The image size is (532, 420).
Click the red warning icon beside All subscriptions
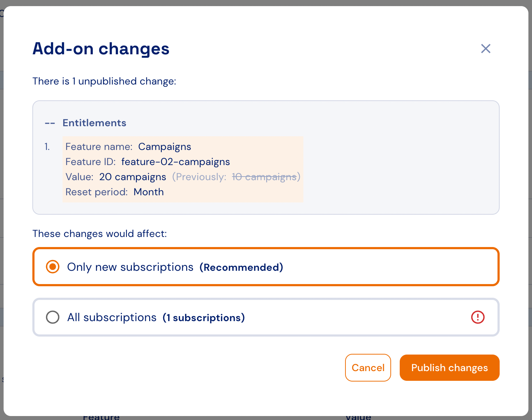pos(478,317)
